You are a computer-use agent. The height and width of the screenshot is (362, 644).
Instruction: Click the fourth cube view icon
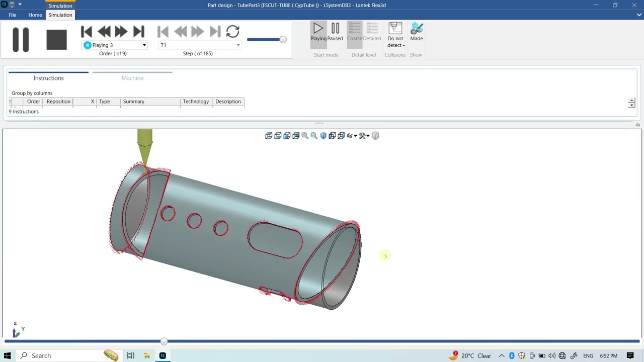coord(296,136)
